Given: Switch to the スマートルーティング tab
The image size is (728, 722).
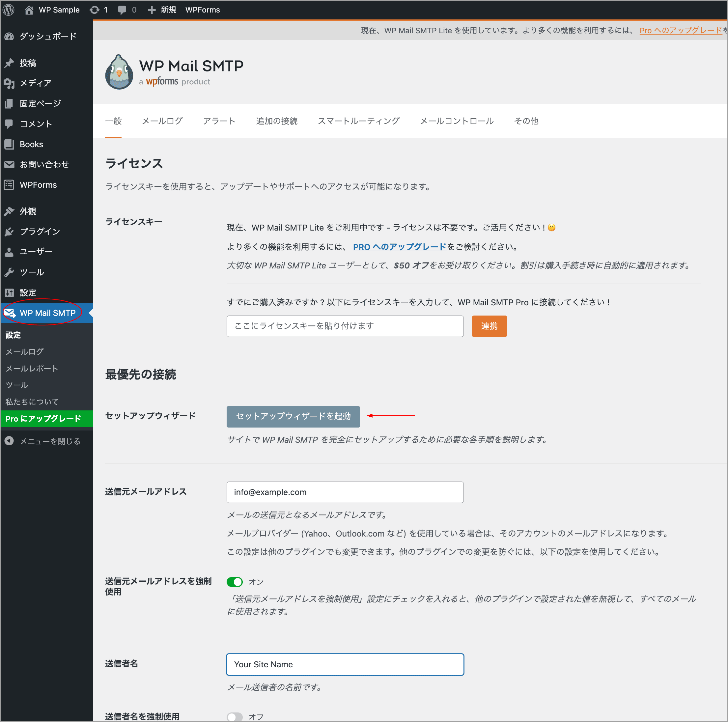Looking at the screenshot, I should pos(358,121).
